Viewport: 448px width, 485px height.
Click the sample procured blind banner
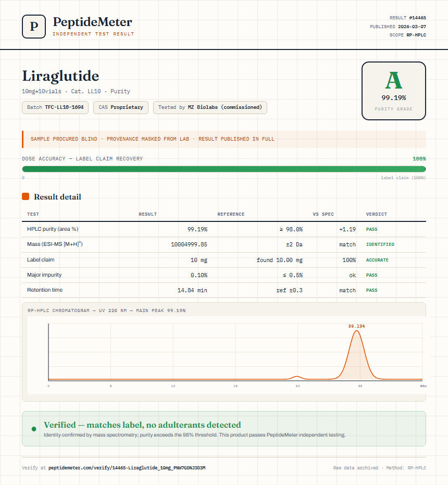pos(224,139)
